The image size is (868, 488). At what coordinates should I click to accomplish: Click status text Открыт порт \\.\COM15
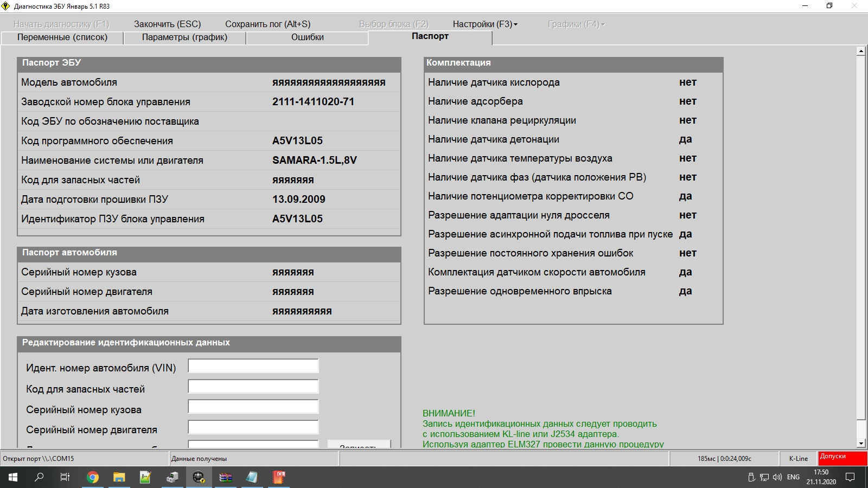coord(39,459)
